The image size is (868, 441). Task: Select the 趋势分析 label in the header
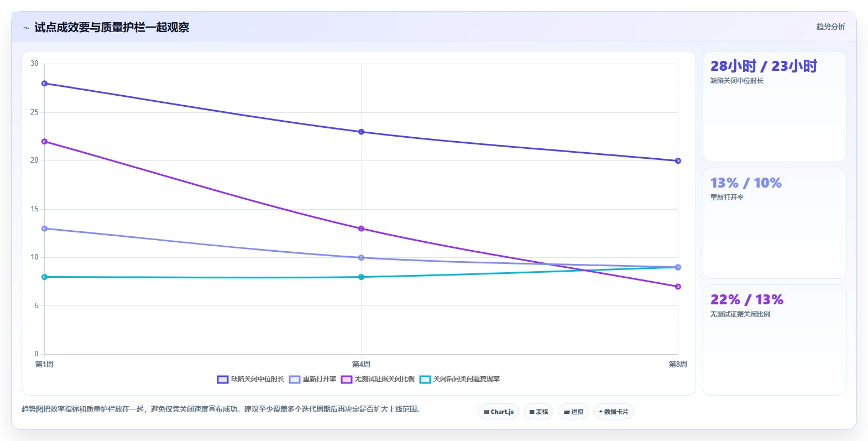(830, 27)
